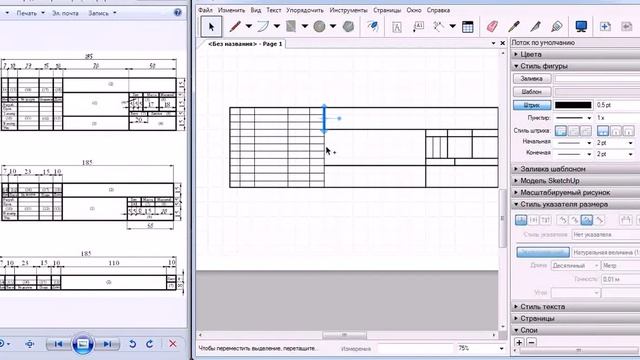Choose the Split knife tool
The height and width of the screenshot is (360, 640).
pyautogui.click(x=535, y=27)
